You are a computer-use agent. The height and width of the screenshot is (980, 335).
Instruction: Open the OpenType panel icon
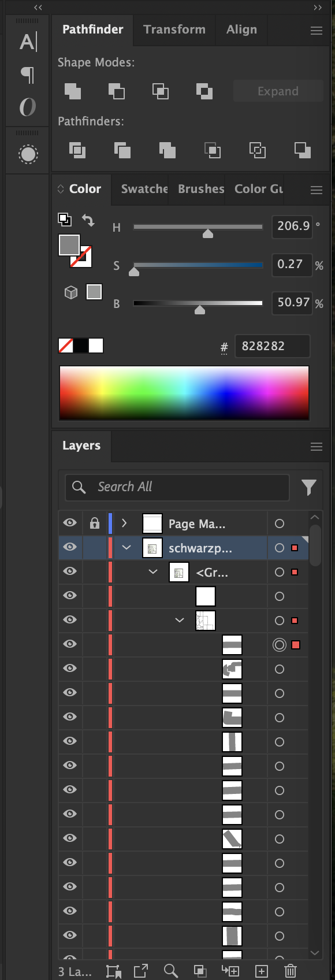tap(27, 107)
